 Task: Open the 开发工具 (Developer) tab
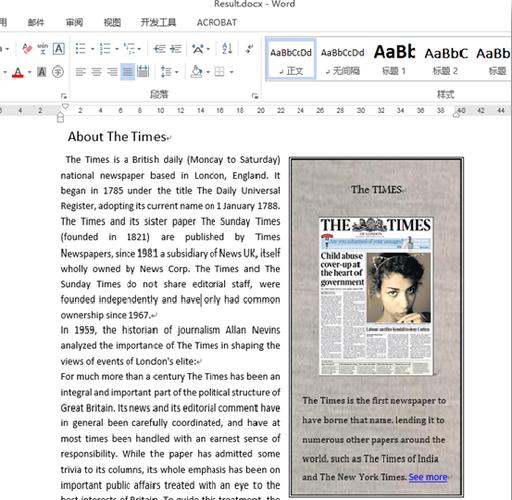coord(158,22)
